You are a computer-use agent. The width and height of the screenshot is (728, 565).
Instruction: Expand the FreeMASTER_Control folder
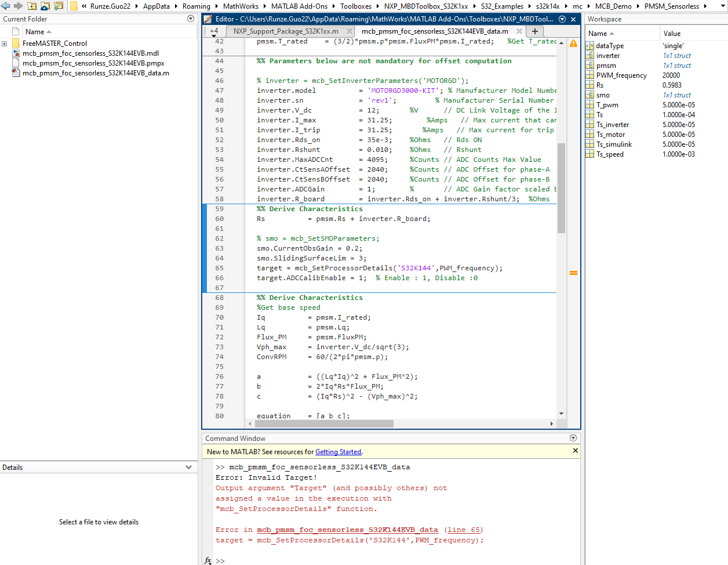(x=5, y=44)
